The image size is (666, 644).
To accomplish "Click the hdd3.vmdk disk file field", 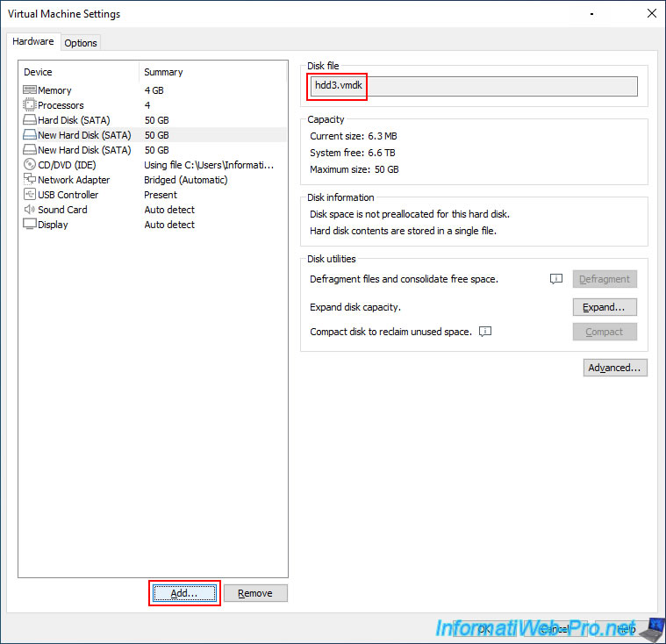I will point(475,86).
